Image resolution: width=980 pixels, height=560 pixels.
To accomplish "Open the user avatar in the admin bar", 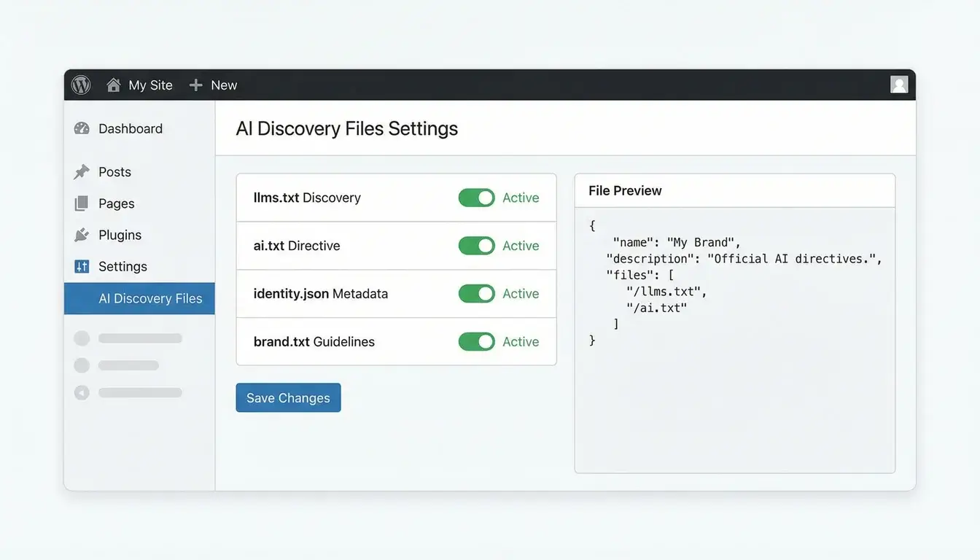I will coord(899,85).
